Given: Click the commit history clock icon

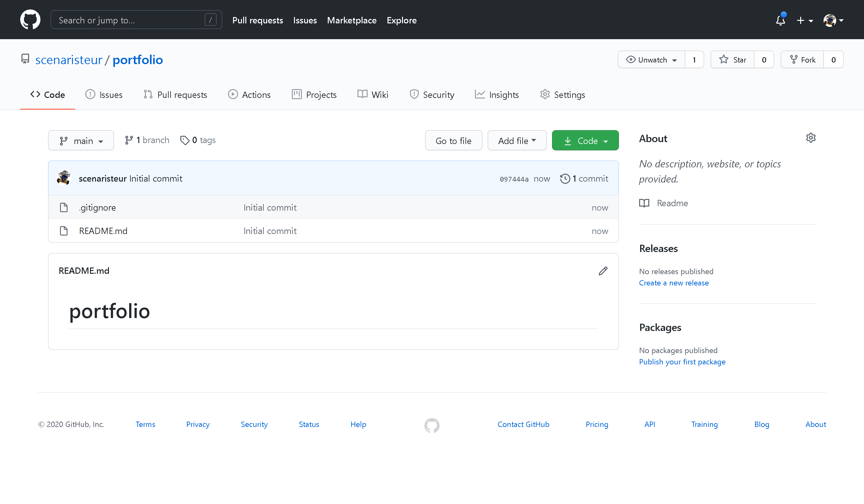Looking at the screenshot, I should 565,178.
